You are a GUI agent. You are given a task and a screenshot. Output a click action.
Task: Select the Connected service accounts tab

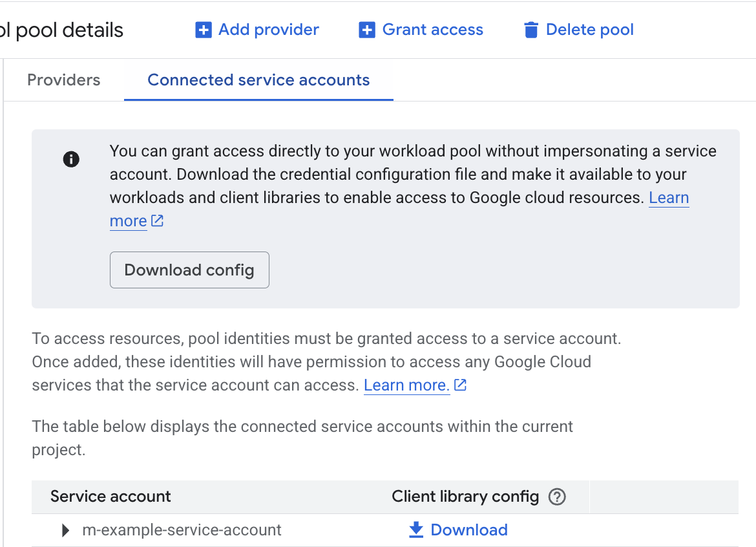coord(258,80)
